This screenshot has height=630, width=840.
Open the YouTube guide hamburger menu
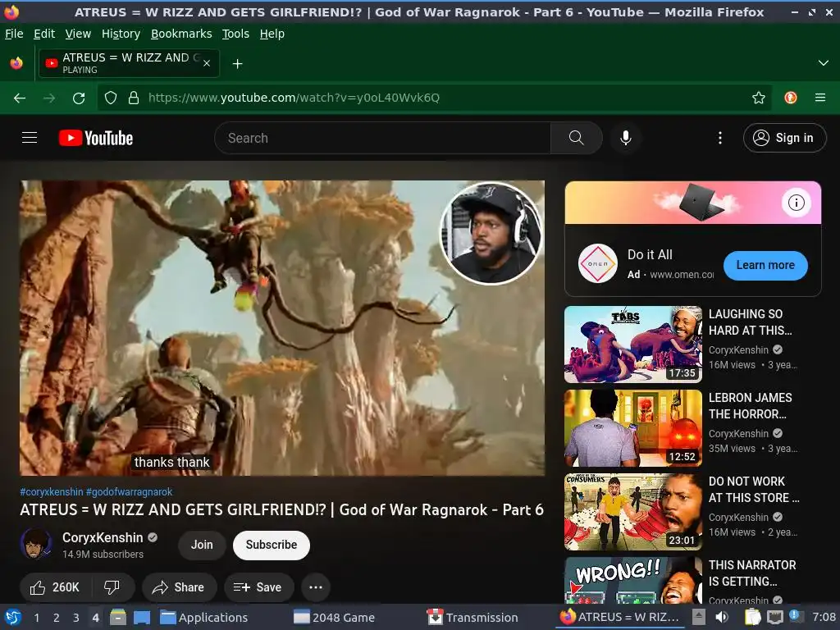(30, 138)
